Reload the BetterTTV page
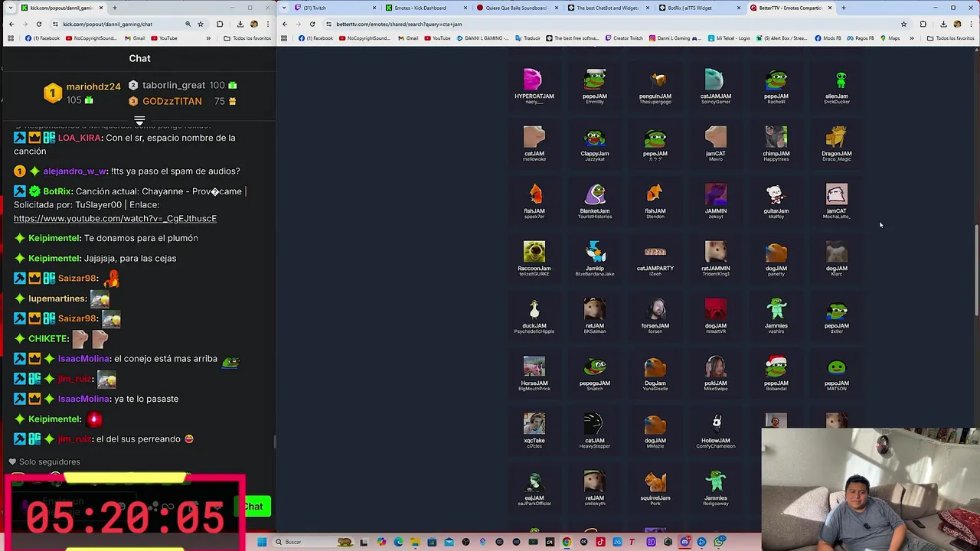This screenshot has height=551, width=980. (312, 24)
